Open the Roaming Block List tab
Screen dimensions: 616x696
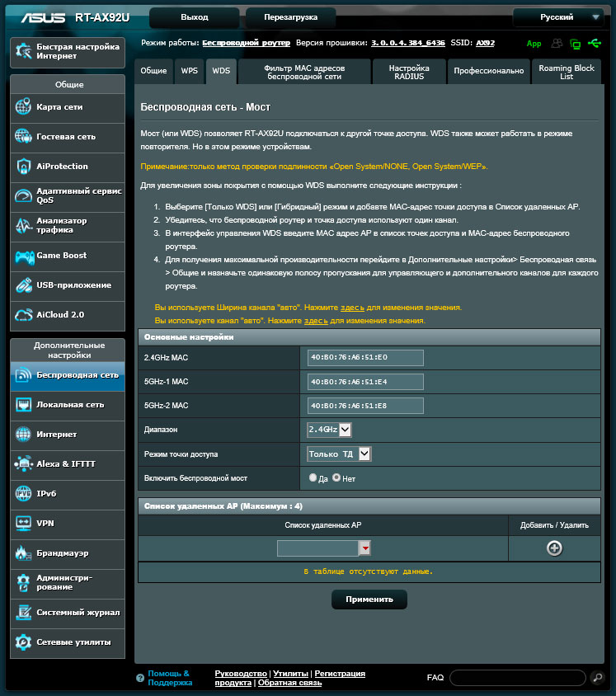pyautogui.click(x=567, y=72)
